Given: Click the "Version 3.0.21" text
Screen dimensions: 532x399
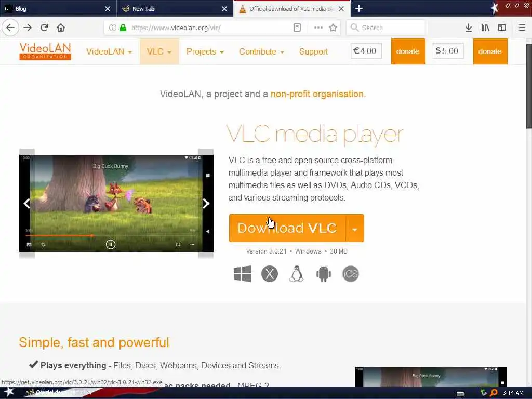Looking at the screenshot, I should (267, 251).
